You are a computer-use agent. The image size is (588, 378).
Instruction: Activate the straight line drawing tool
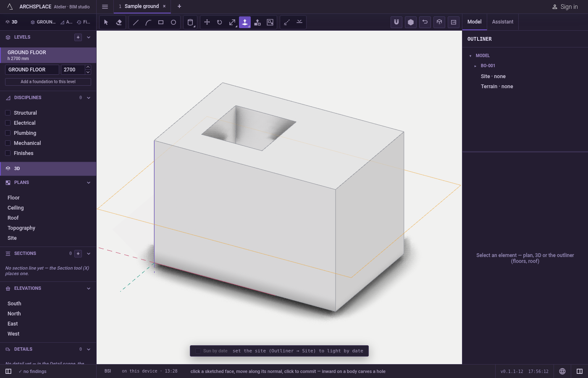pyautogui.click(x=136, y=22)
